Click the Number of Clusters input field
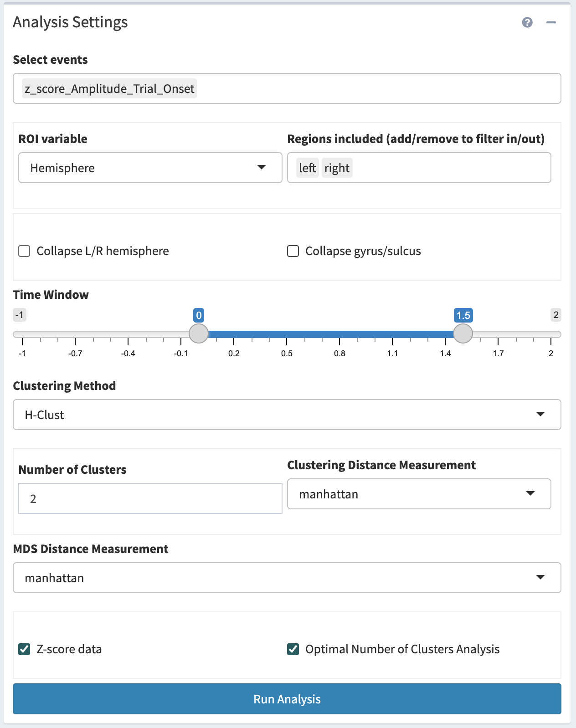The image size is (576, 728). coord(150,499)
